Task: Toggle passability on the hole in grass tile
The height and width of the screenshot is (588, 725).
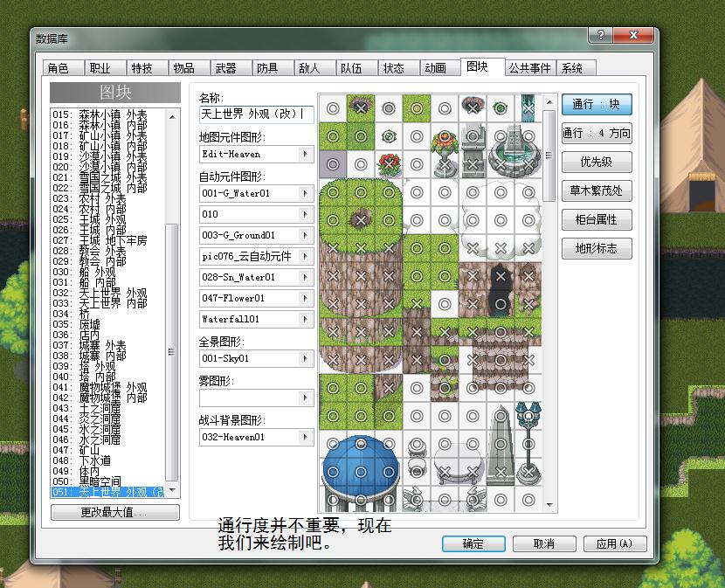Action: coord(361,220)
